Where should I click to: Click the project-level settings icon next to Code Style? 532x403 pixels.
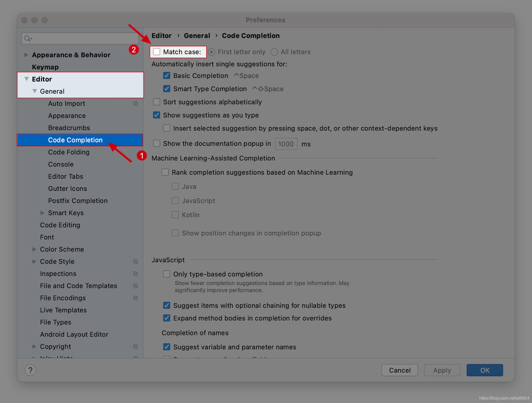pos(136,261)
